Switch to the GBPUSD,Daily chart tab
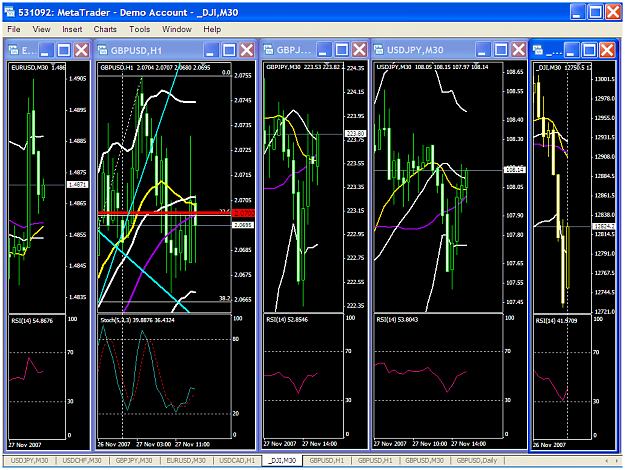Image resolution: width=625 pixels, height=470 pixels. pos(477,460)
